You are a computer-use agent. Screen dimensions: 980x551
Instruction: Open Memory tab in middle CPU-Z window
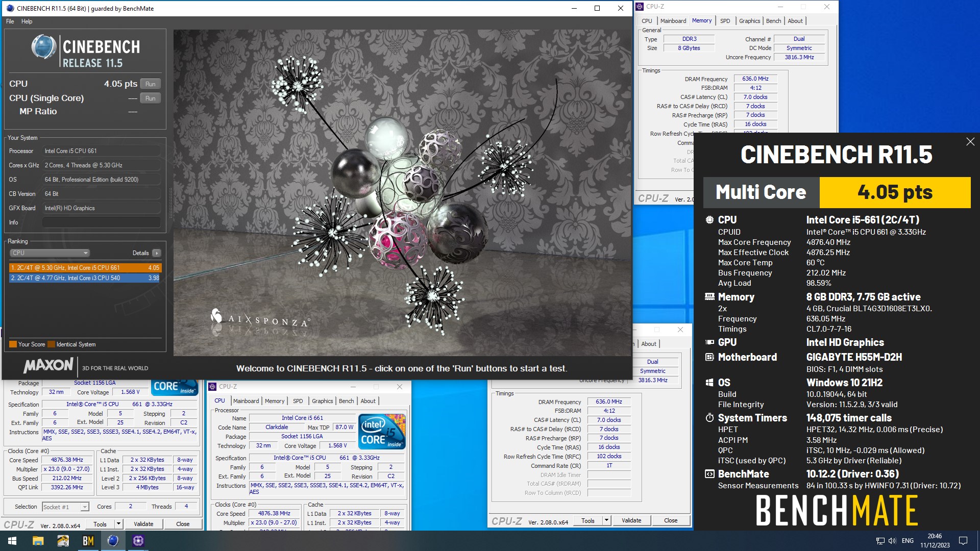(275, 401)
